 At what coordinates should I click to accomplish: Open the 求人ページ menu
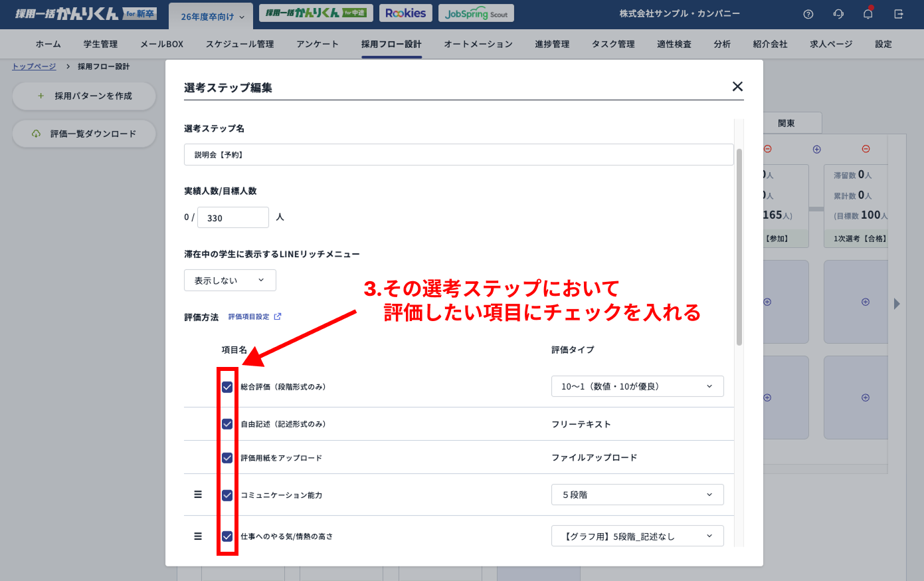pos(831,44)
